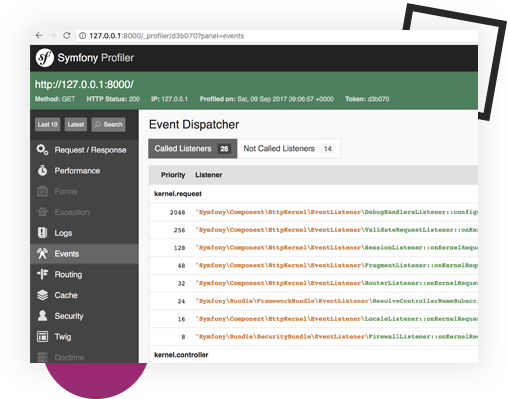Select the Logs panel icon
Image resolution: width=508 pixels, height=399 pixels.
click(x=42, y=233)
